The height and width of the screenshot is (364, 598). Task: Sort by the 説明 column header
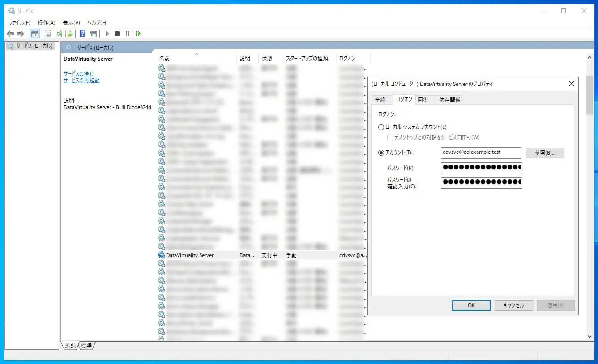click(x=248, y=58)
